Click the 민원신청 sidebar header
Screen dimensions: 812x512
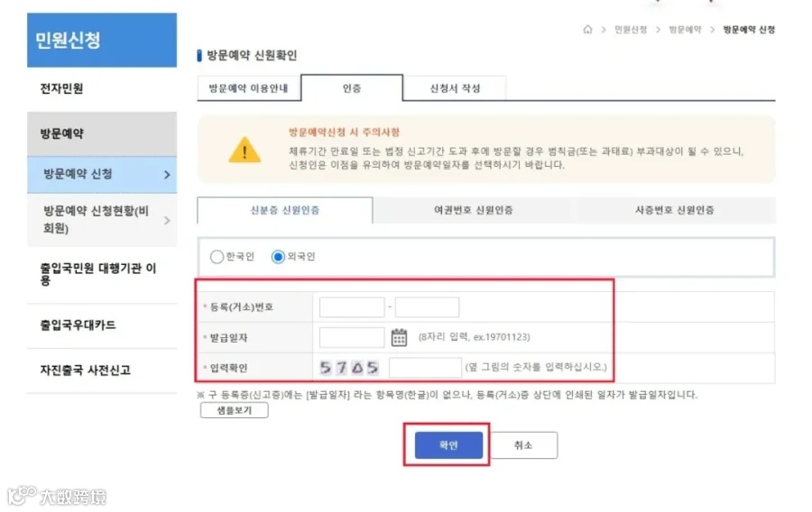pyautogui.click(x=102, y=41)
